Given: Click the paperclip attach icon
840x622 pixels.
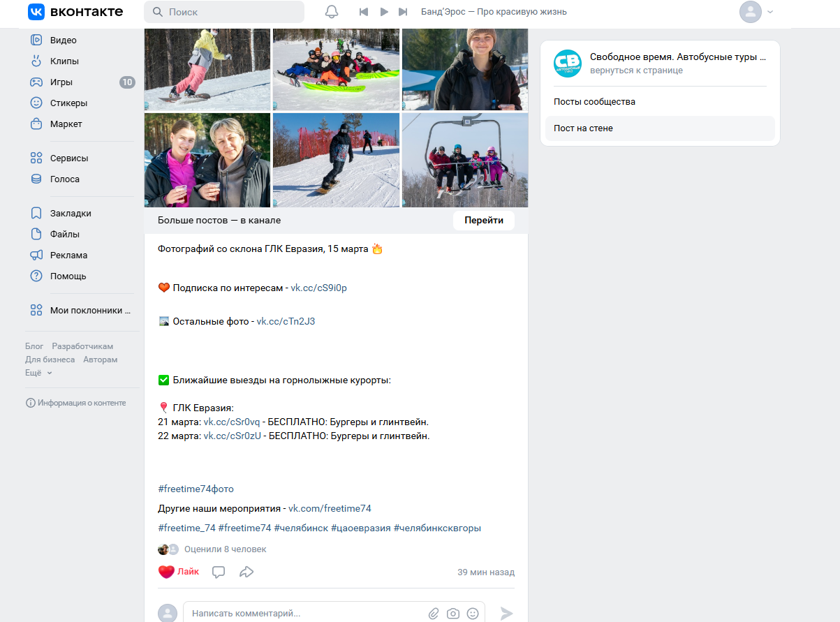Looking at the screenshot, I should 434,614.
